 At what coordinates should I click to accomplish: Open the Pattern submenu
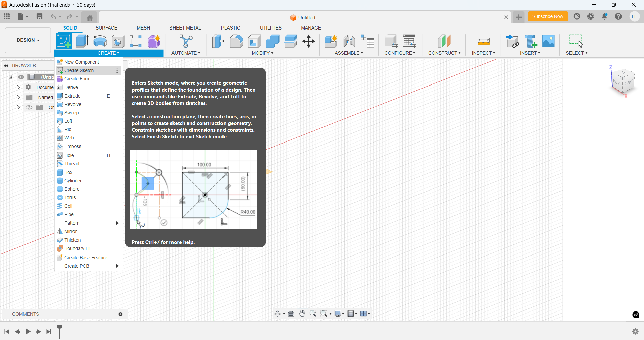(x=89, y=223)
